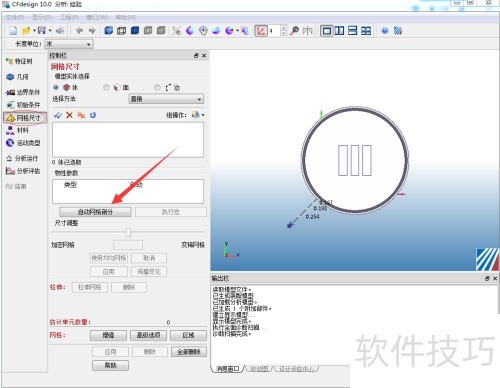This screenshot has width=500, height=388.
Task: Open the dropdown arrow next to Open folder icon
Action: pos(34,31)
